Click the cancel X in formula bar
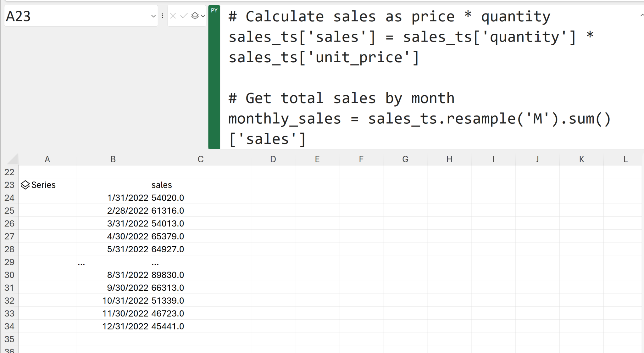 [173, 16]
